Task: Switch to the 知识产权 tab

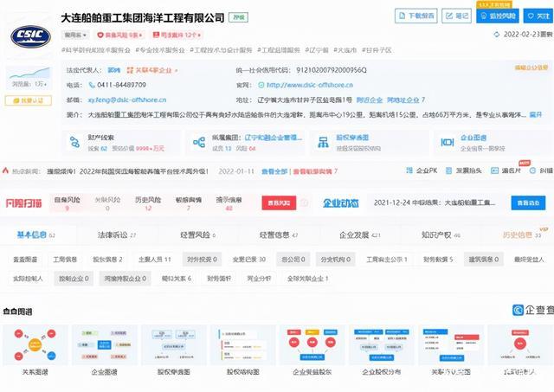Action: pos(441,235)
